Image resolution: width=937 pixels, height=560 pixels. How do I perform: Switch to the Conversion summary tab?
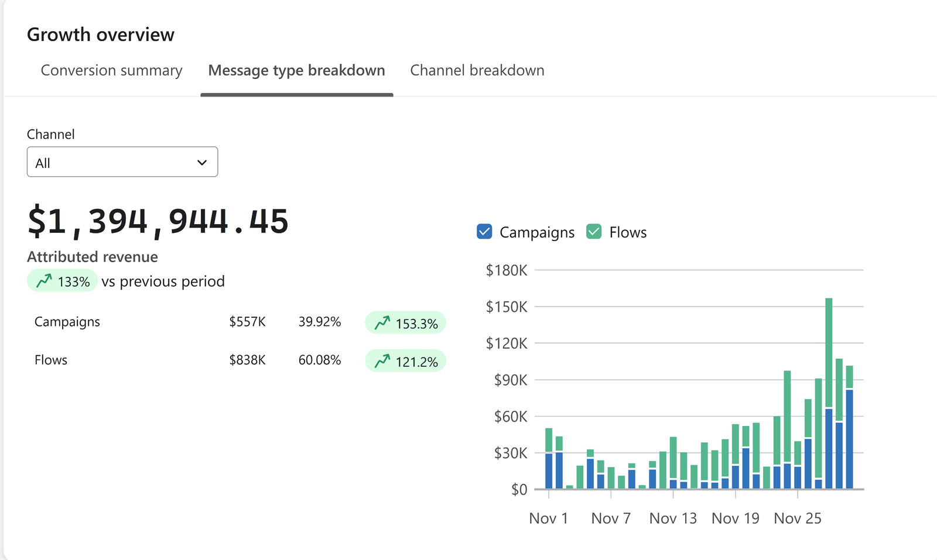point(111,70)
